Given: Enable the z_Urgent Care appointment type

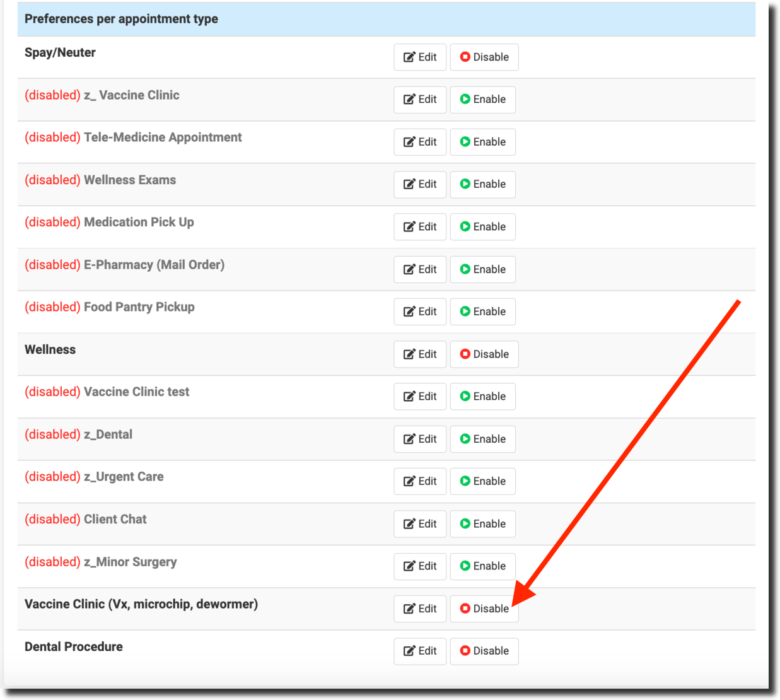Looking at the screenshot, I should tap(482, 481).
